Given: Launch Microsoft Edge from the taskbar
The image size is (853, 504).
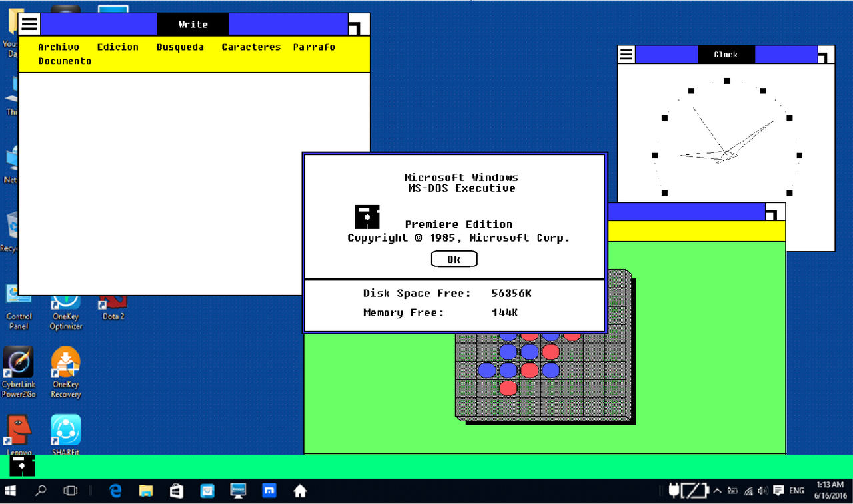Looking at the screenshot, I should coord(115,491).
